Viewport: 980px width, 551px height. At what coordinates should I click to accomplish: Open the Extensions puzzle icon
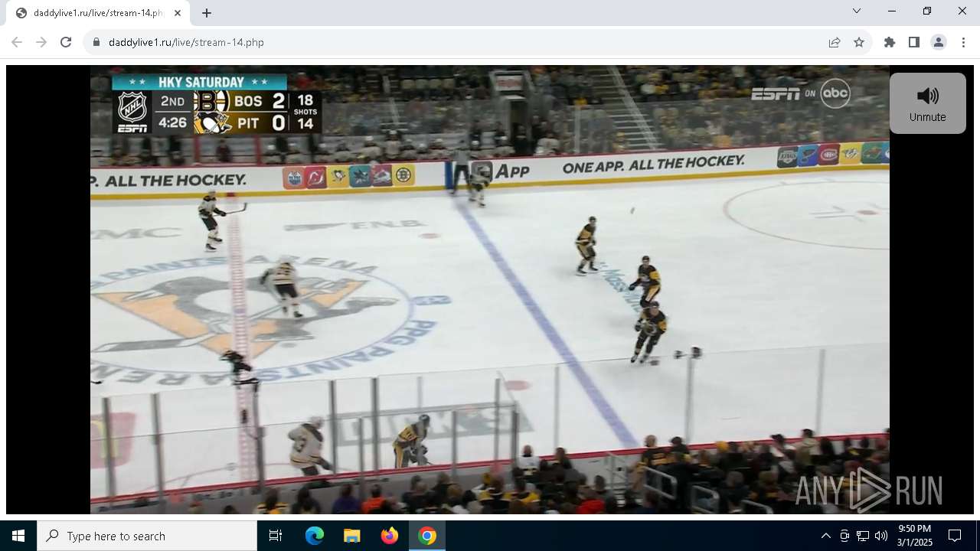(x=890, y=42)
